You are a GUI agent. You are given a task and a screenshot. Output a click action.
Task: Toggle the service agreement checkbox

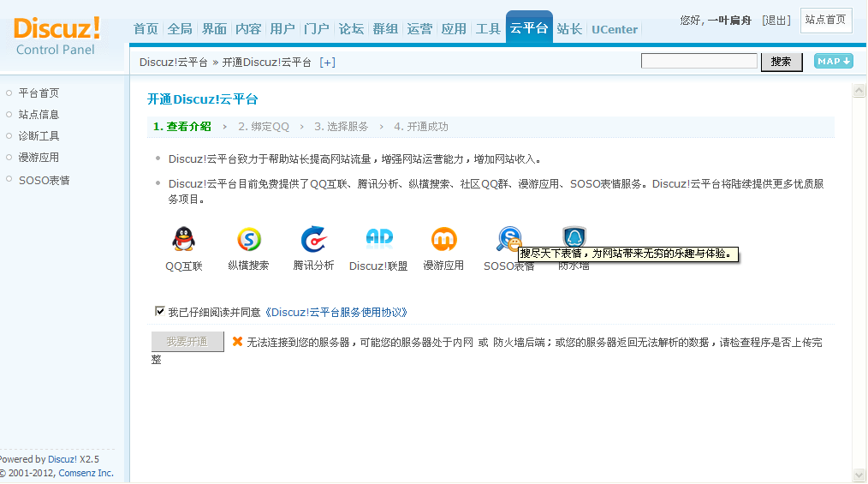[x=160, y=311]
